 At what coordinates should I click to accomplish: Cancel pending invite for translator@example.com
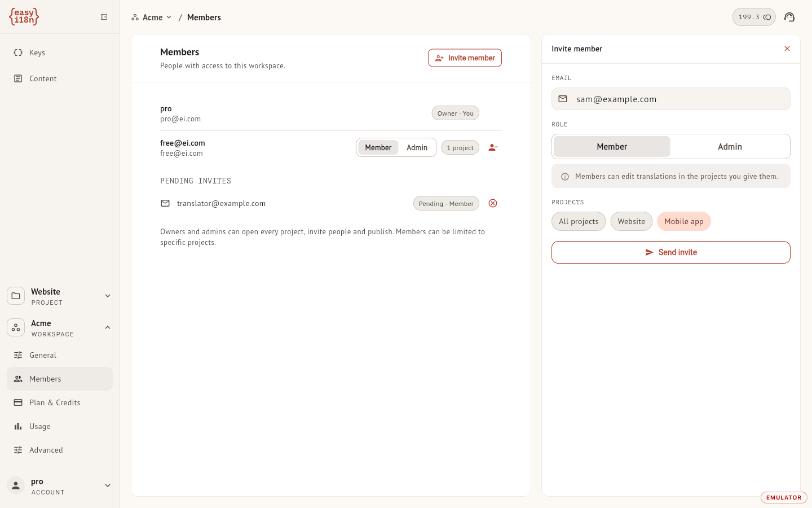click(493, 203)
